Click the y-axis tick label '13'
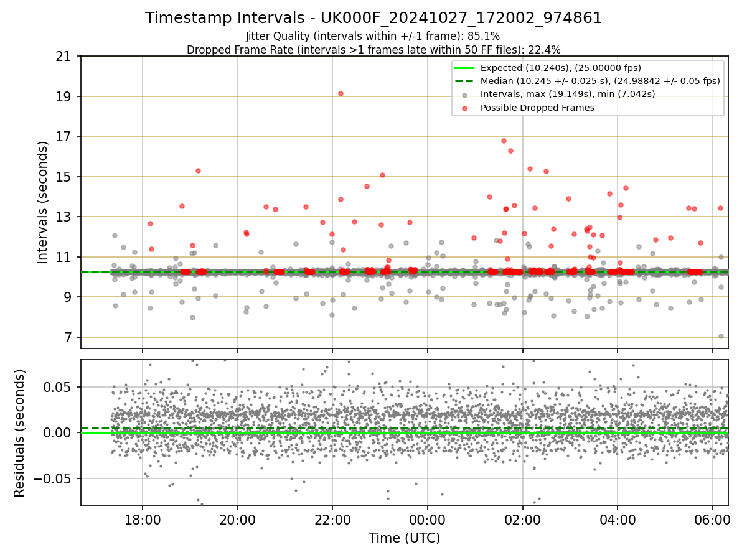Screen dimensions: 747x560 65,217
